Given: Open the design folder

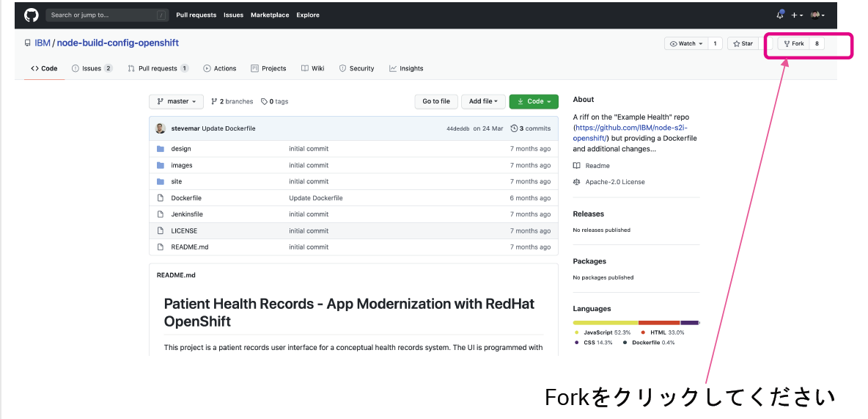Looking at the screenshot, I should [x=181, y=148].
